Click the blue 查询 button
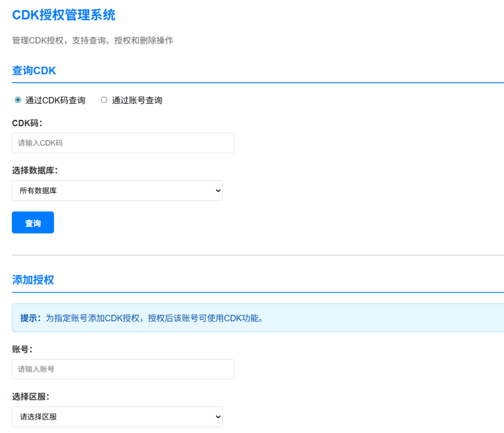 pyautogui.click(x=33, y=222)
